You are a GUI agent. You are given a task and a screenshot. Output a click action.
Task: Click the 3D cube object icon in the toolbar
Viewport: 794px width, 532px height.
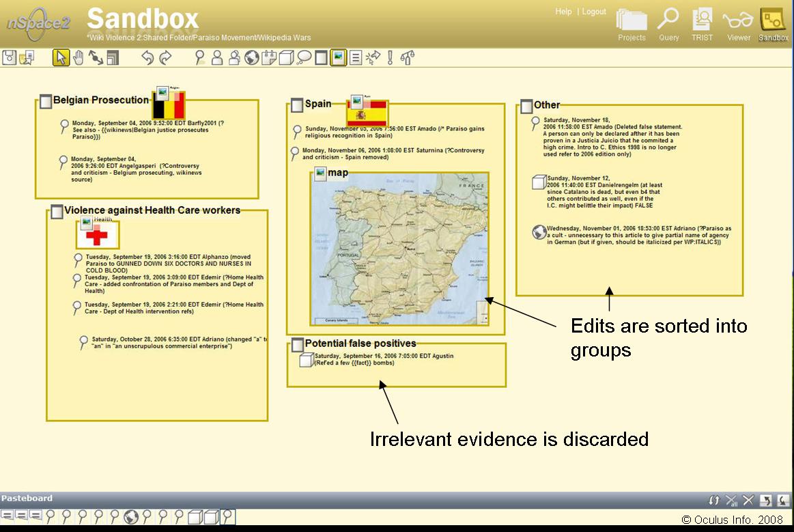[286, 58]
